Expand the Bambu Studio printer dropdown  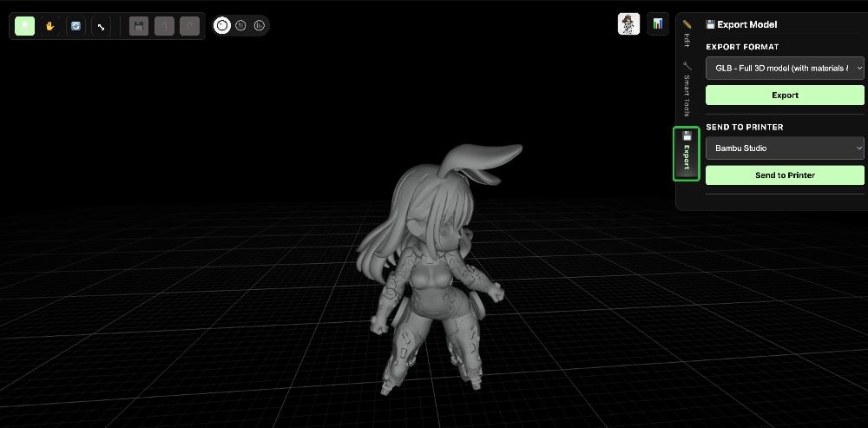pos(785,148)
